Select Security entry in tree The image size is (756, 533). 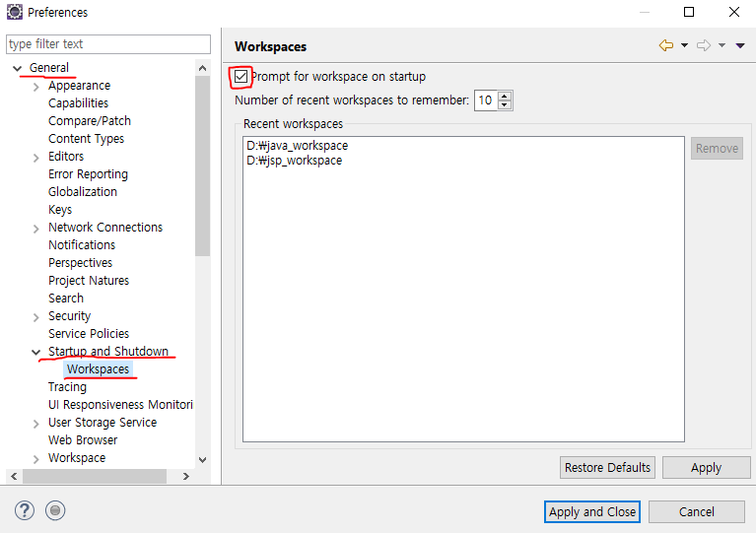point(69,315)
